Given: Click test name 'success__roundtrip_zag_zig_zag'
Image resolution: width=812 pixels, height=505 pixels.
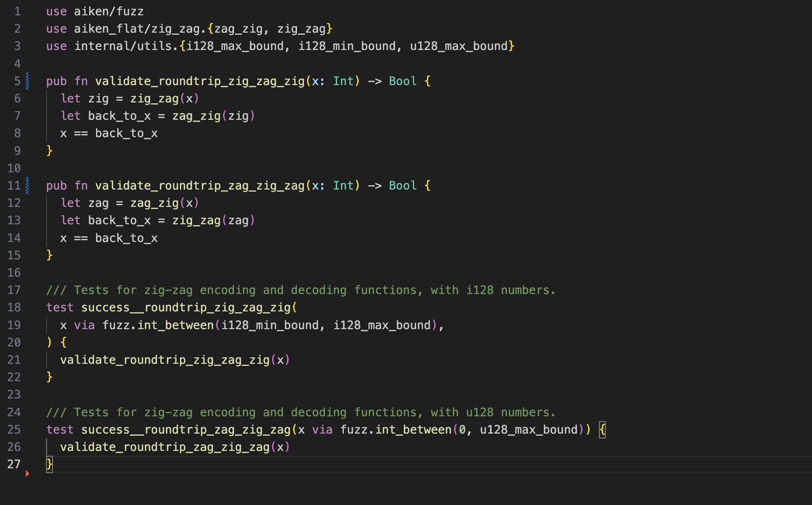Looking at the screenshot, I should pyautogui.click(x=185, y=429).
